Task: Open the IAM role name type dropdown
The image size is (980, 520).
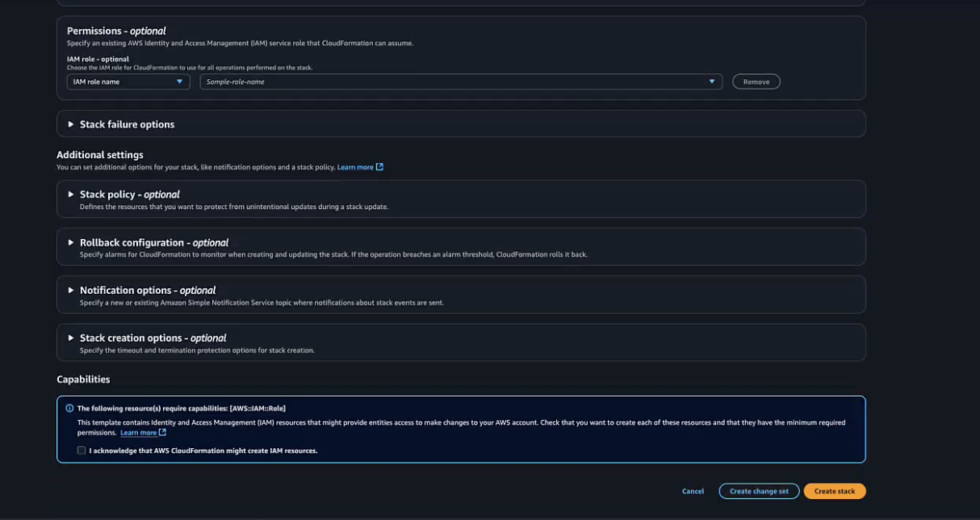Action: 128,82
